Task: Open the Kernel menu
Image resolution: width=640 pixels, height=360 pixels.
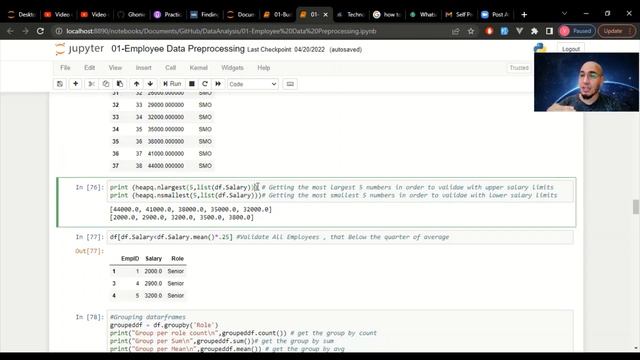Action: 199,68
